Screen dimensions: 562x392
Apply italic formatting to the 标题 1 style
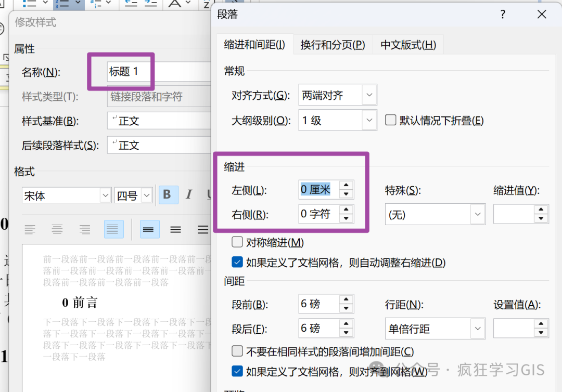(188, 194)
